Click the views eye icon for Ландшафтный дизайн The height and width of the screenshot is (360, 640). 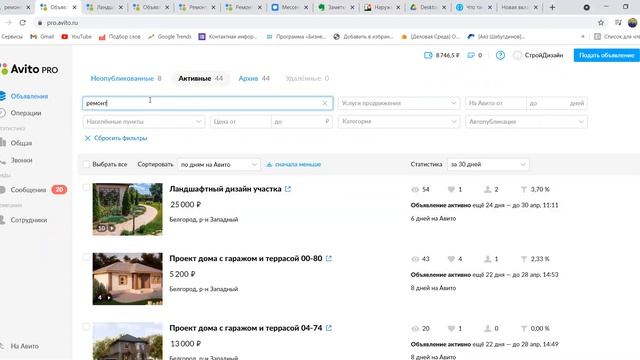point(415,189)
